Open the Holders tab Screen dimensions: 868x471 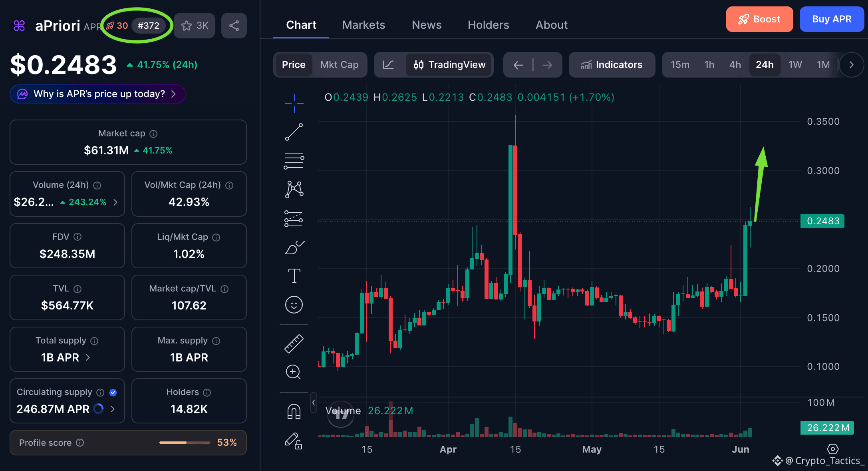(488, 25)
